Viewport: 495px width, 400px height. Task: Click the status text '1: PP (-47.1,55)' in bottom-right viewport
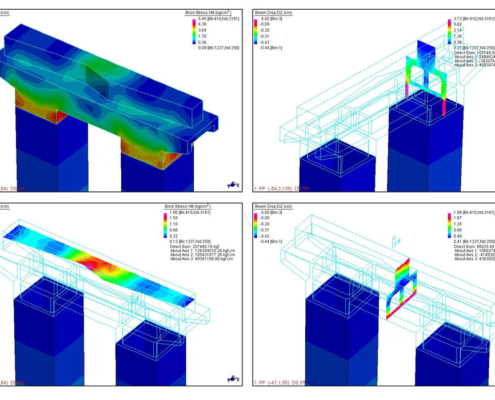click(x=272, y=382)
